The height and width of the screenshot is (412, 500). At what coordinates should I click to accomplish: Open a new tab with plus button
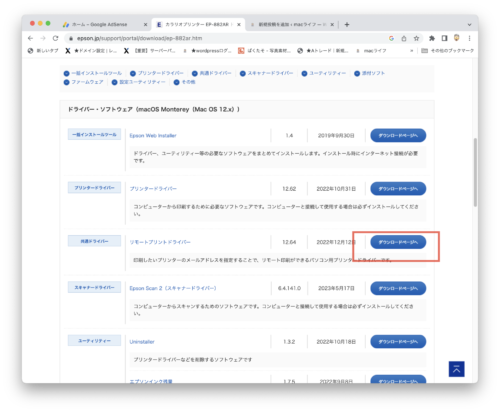[347, 24]
